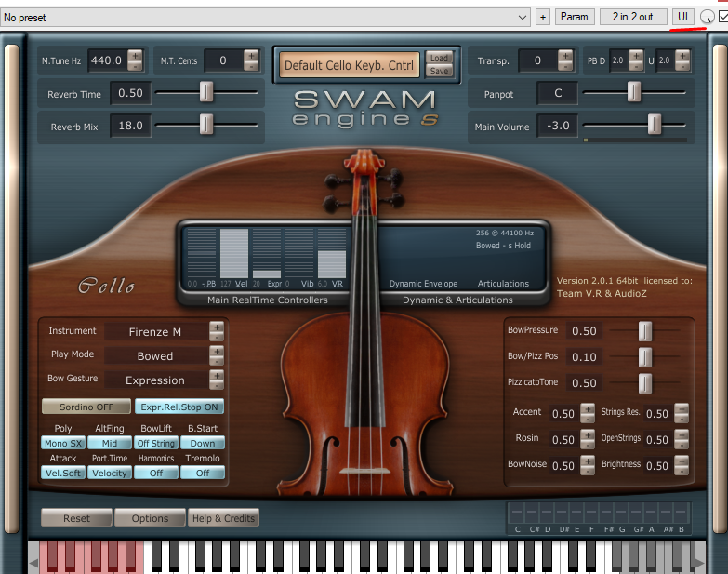Click the B.Start Down button

click(203, 443)
